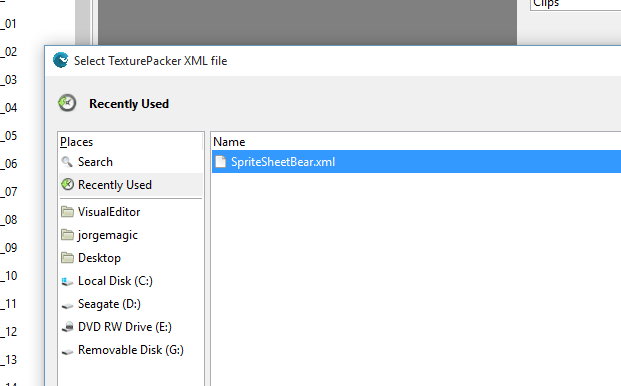Click the Removable Disk (G:) drive icon
Screen dimensions: 621x386
(x=67, y=351)
